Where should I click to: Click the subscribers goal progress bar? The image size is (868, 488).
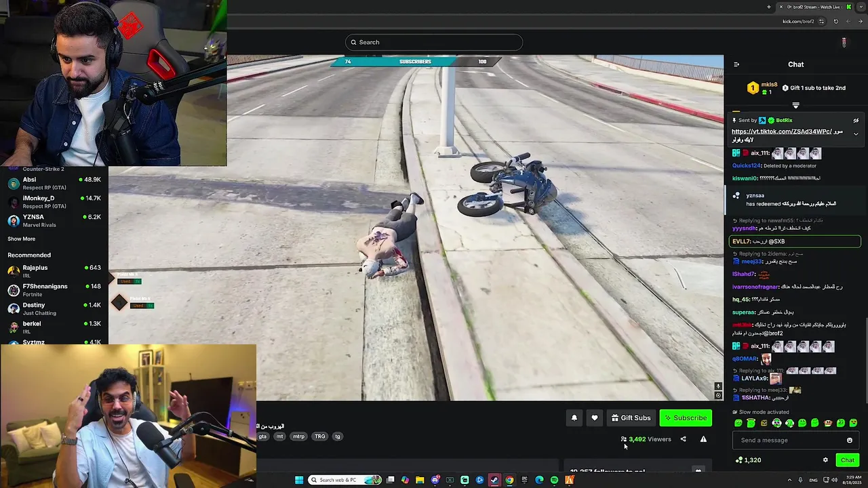click(415, 62)
